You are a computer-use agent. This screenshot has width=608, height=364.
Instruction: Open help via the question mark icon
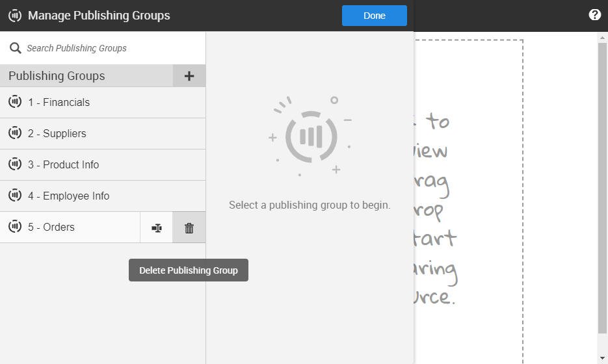(594, 15)
